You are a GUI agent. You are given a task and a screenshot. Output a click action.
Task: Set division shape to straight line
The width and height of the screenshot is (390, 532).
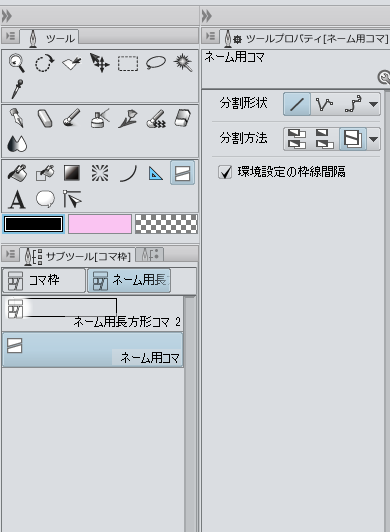(x=297, y=104)
